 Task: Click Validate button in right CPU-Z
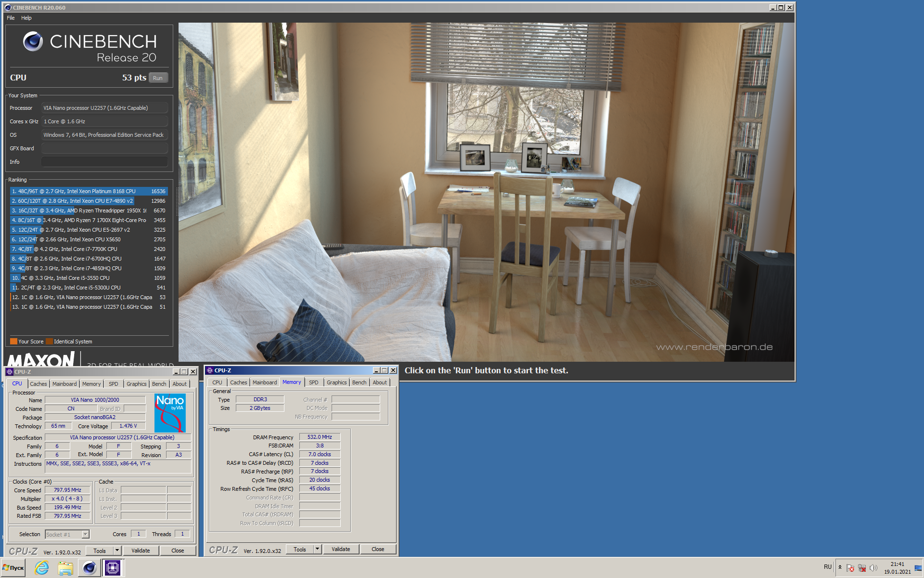click(341, 549)
